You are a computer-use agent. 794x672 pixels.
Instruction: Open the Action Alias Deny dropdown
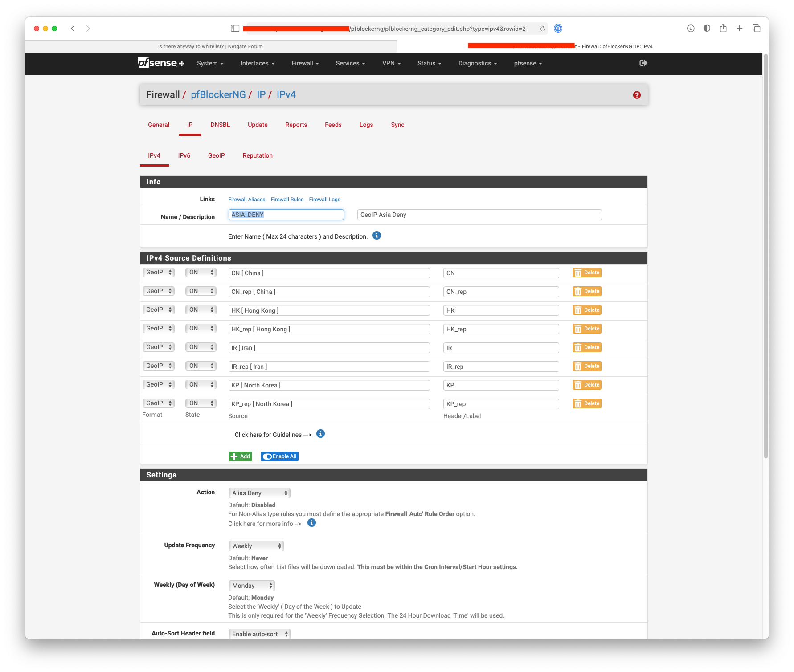pyautogui.click(x=259, y=493)
